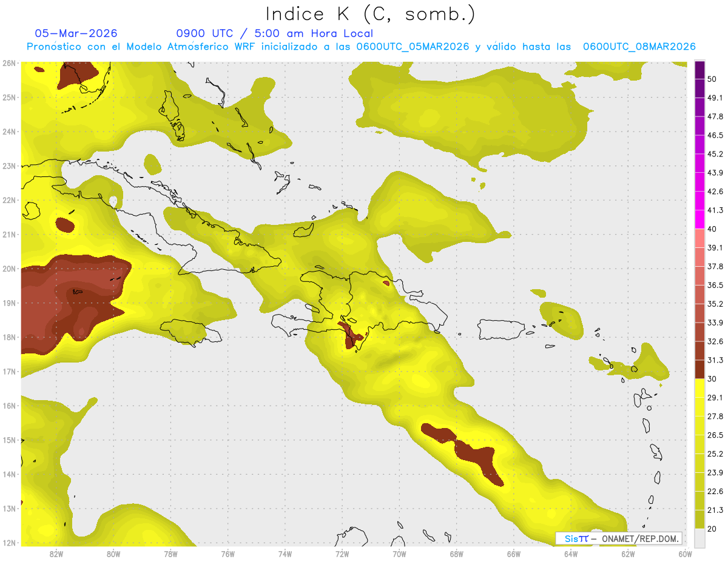The image size is (728, 562).
Task: Click the longitude label '76W'
Action: (227, 554)
